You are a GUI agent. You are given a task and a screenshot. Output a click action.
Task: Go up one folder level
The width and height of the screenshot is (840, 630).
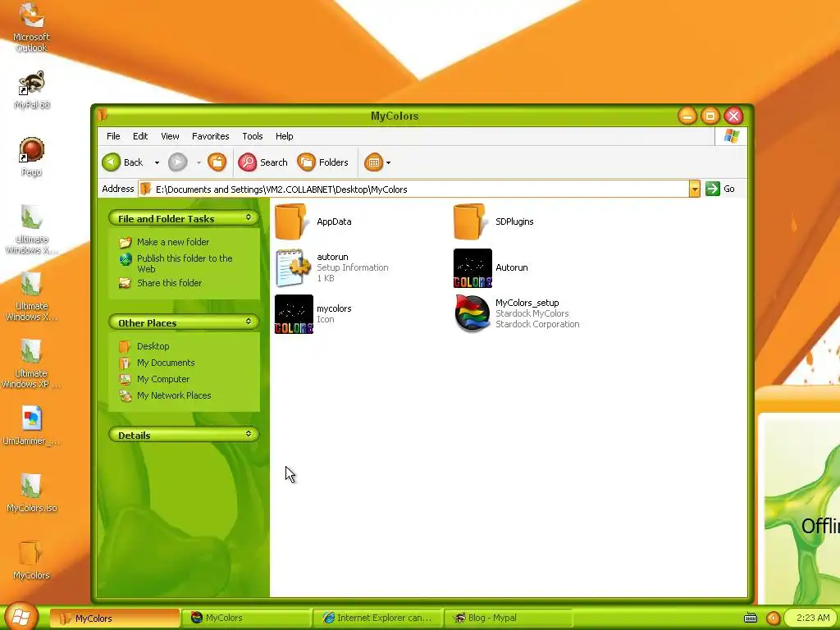click(217, 162)
